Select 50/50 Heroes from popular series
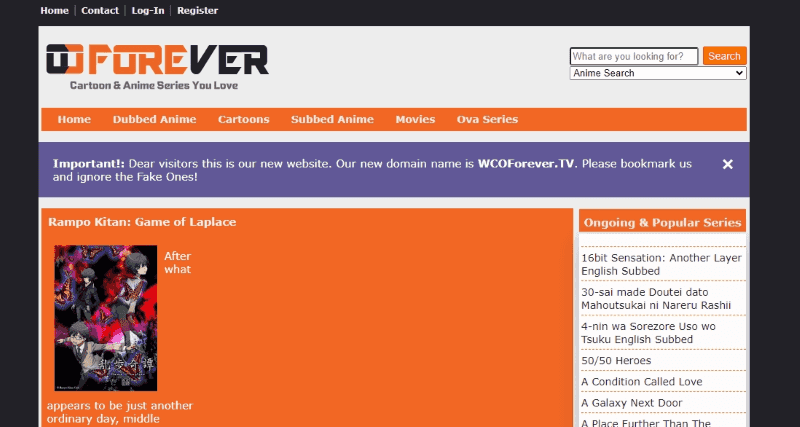Screen dimensions: 800x427 [x=616, y=360]
